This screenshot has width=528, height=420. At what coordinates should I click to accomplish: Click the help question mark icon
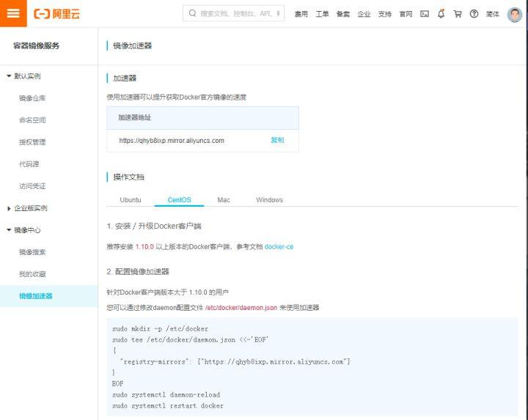click(474, 14)
